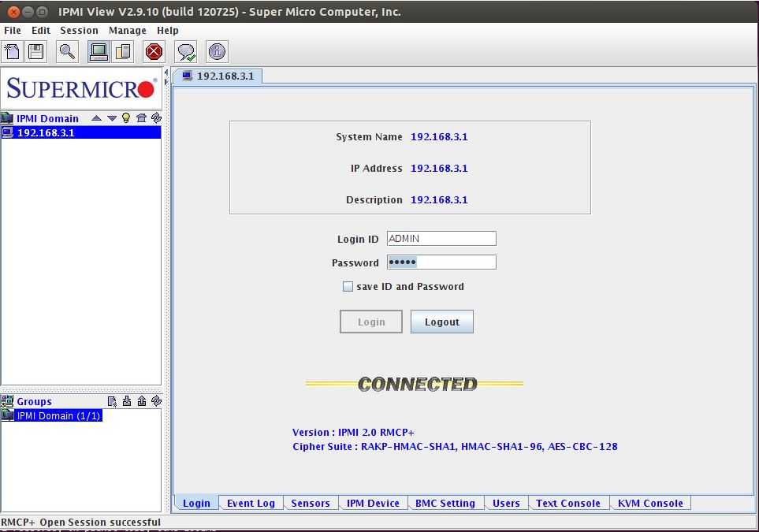Click the RMCP+ Open Session successful status text
The height and width of the screenshot is (532, 759).
point(81,523)
